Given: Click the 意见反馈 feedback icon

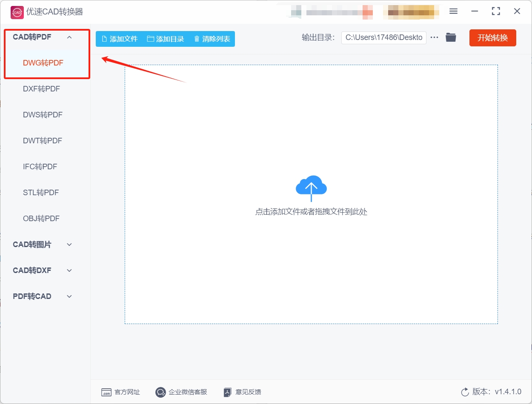Looking at the screenshot, I should tap(227, 392).
